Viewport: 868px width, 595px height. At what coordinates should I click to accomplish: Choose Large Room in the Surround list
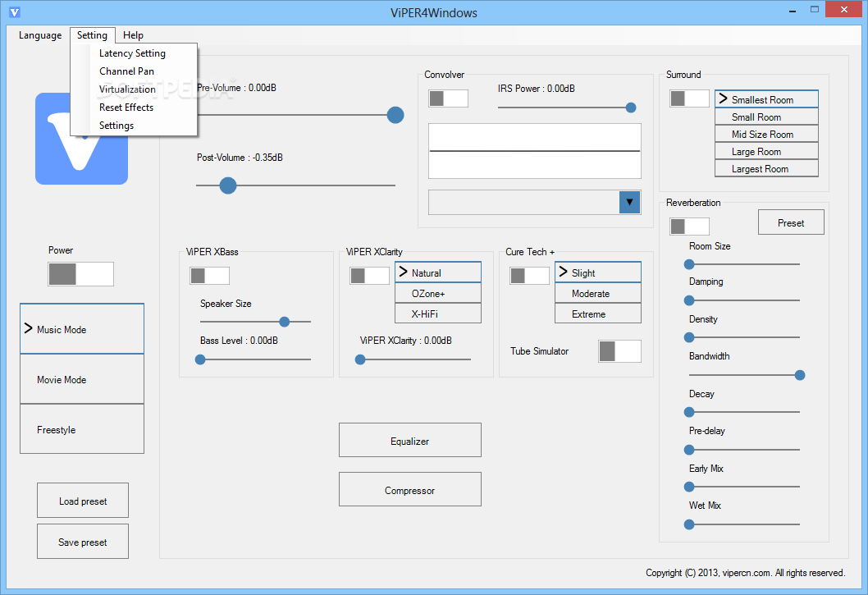[x=765, y=152]
